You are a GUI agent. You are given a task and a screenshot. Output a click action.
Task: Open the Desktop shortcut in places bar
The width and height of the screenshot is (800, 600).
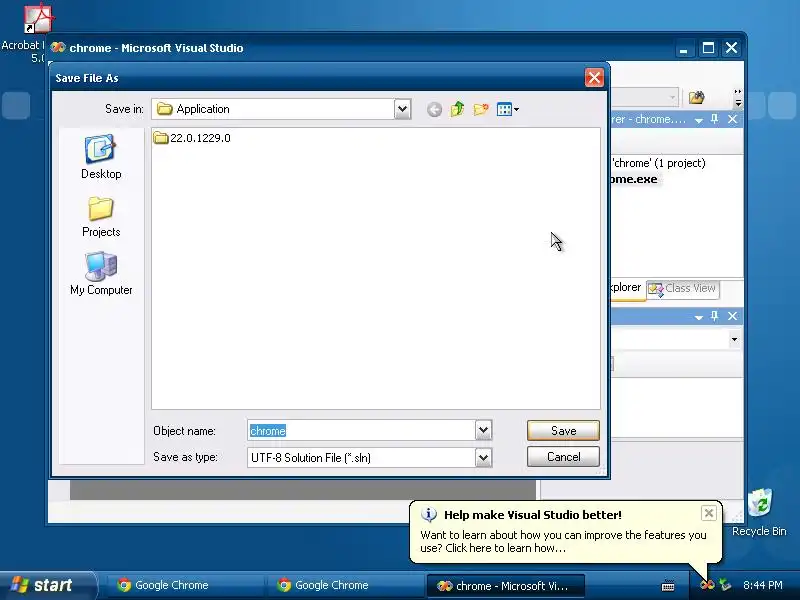101,157
